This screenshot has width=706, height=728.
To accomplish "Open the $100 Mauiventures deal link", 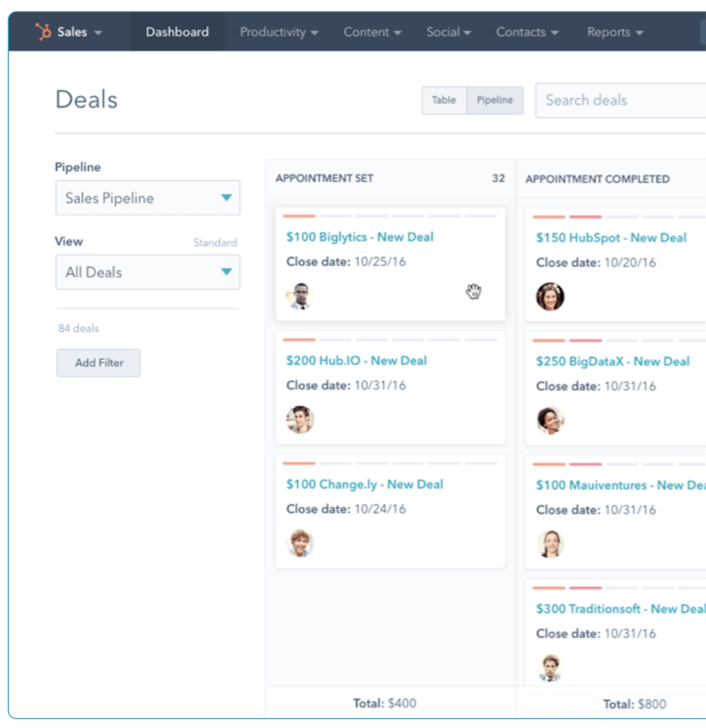I will [621, 485].
